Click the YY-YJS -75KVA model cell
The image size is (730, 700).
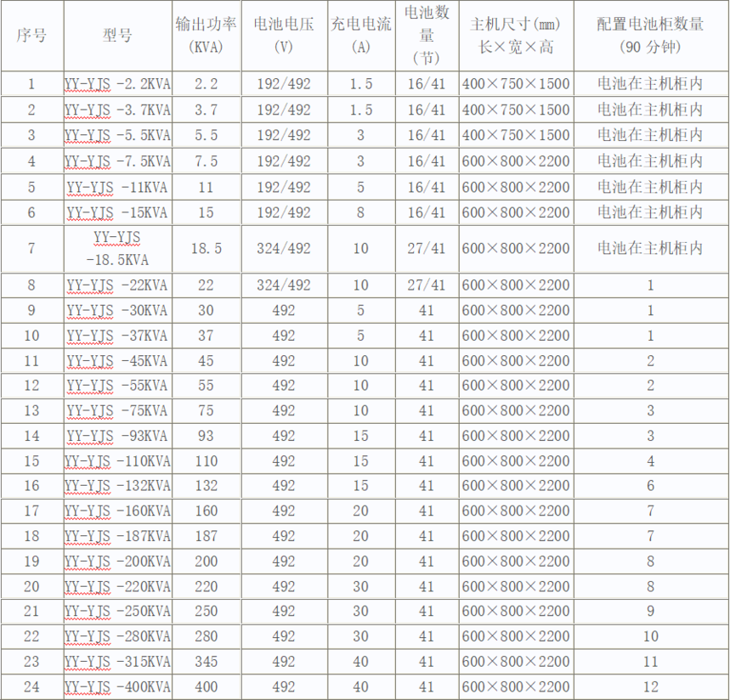[x=117, y=410]
